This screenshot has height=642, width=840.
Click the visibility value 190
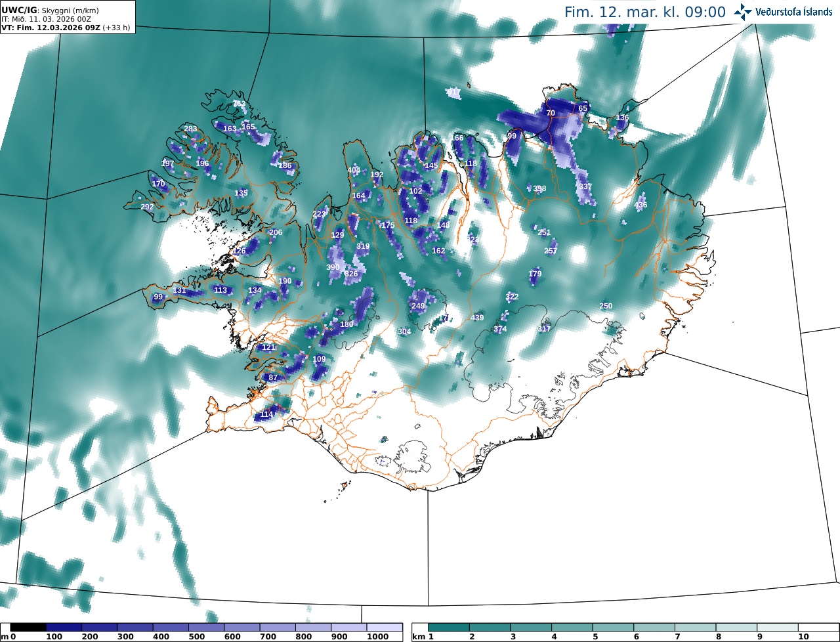pyautogui.click(x=285, y=281)
